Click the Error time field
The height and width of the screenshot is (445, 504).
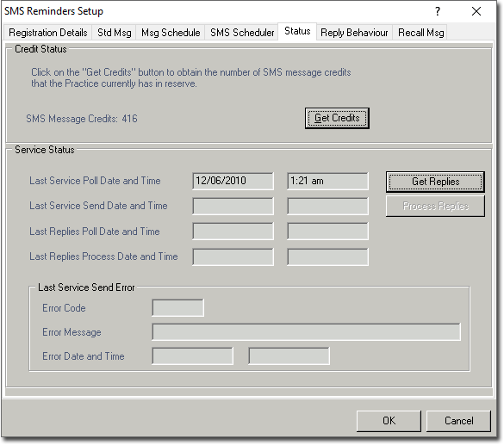tap(289, 356)
